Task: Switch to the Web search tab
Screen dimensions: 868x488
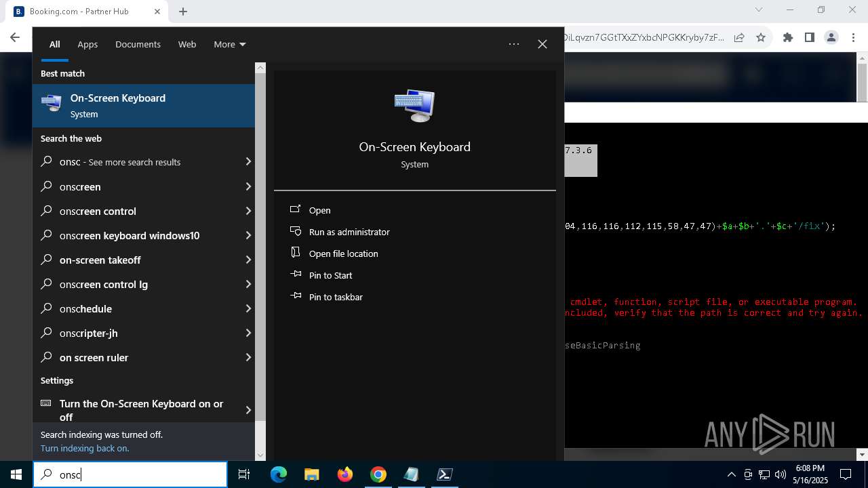Action: click(187, 44)
